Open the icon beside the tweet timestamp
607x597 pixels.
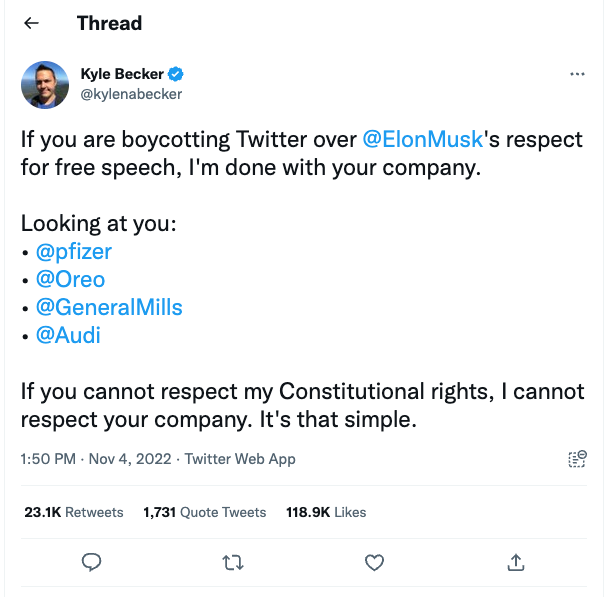(577, 459)
